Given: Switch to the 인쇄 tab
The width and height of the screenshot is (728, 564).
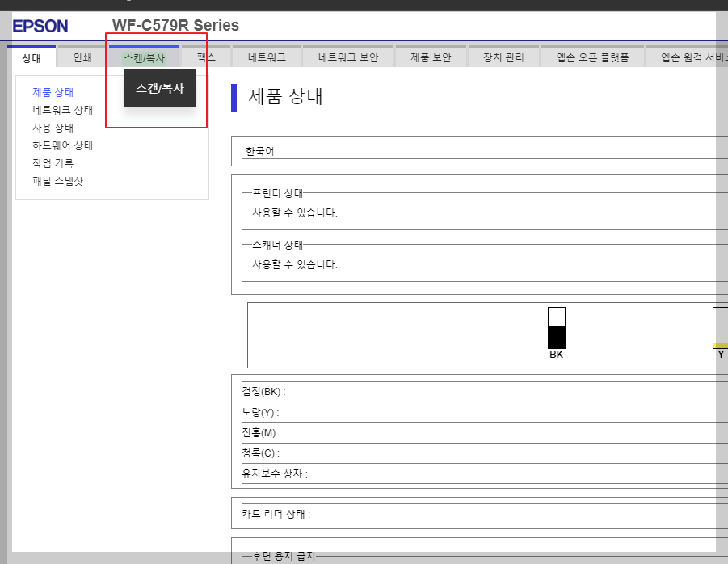Looking at the screenshot, I should (82, 57).
